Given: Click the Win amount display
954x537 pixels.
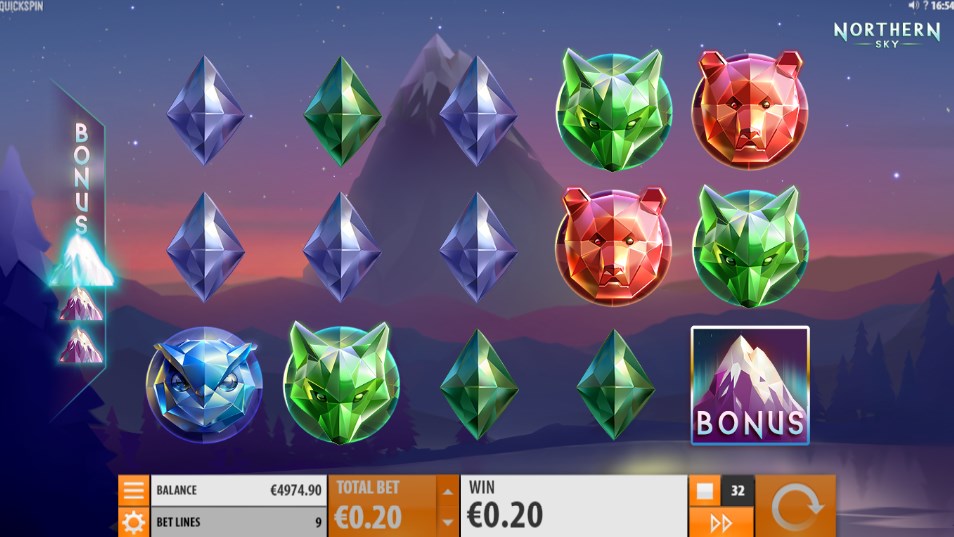Looking at the screenshot, I should tap(574, 506).
